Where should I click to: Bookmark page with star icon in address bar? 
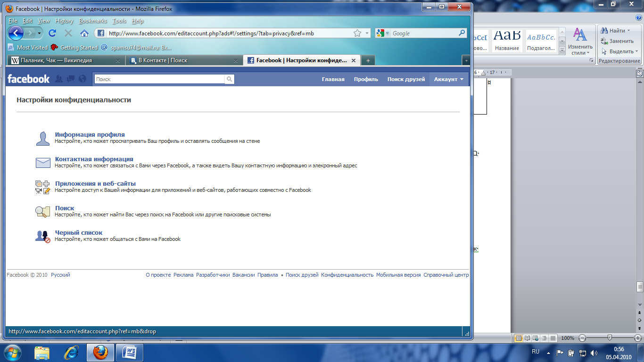pos(357,33)
